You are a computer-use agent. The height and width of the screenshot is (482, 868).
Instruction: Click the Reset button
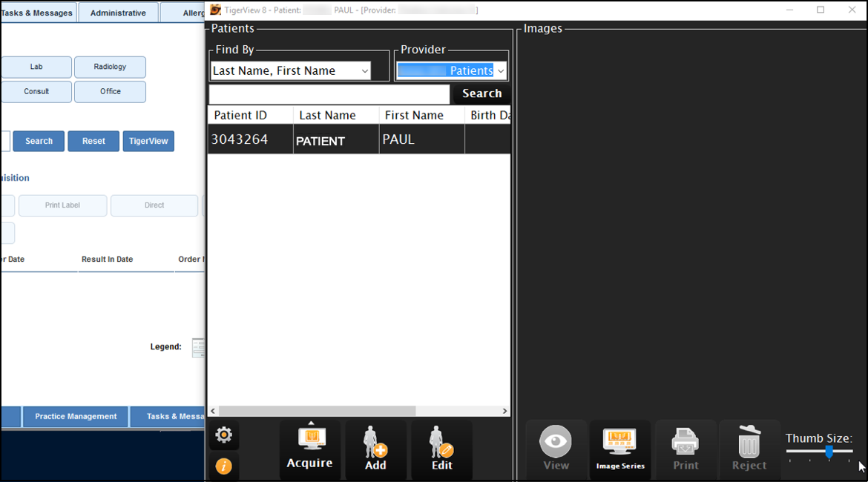tap(93, 141)
